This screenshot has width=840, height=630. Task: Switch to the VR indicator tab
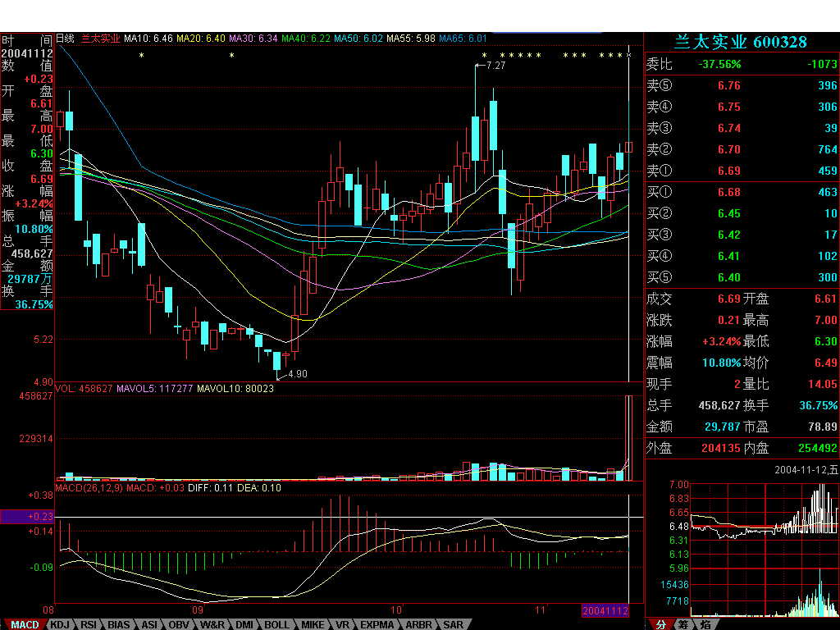(x=342, y=624)
